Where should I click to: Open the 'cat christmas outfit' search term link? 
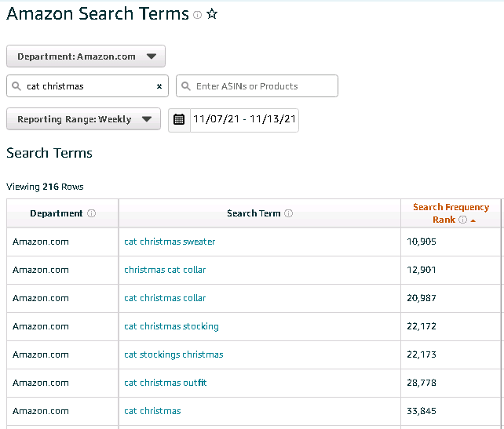coord(165,383)
